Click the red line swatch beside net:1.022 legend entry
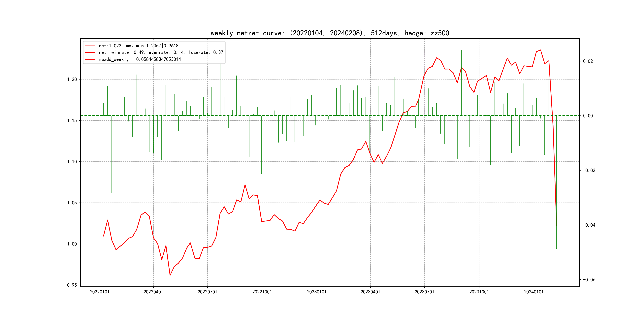This screenshot has height=322, width=644. tap(90, 46)
